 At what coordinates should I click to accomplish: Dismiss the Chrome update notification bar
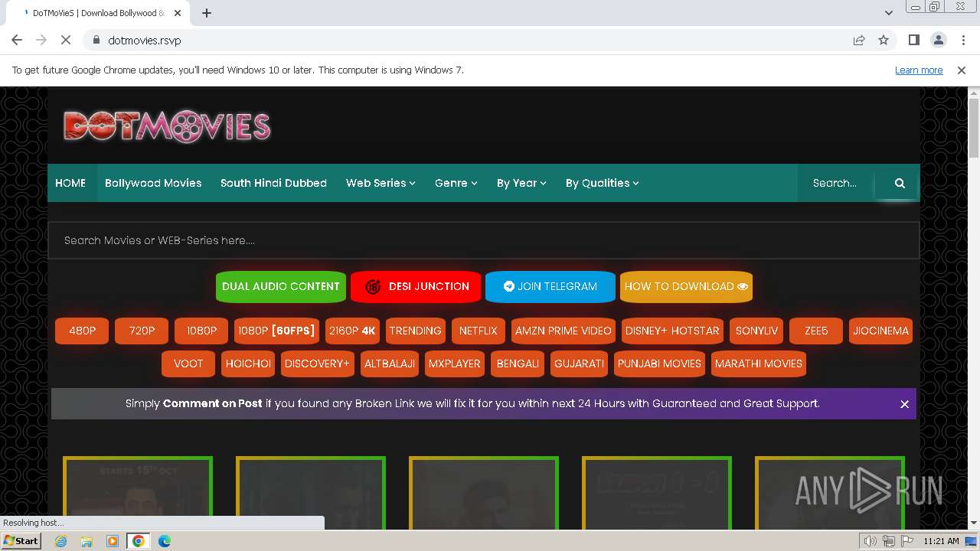[x=962, y=70]
